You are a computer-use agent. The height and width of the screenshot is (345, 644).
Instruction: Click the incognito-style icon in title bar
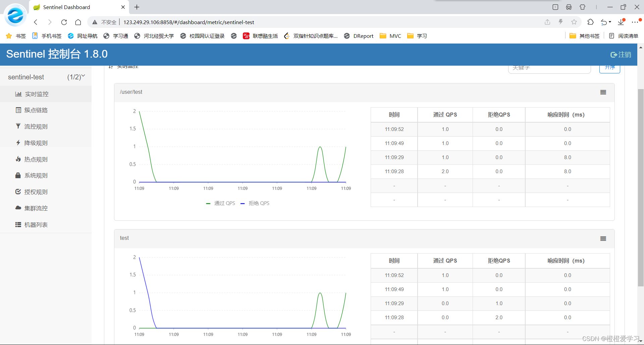click(569, 7)
